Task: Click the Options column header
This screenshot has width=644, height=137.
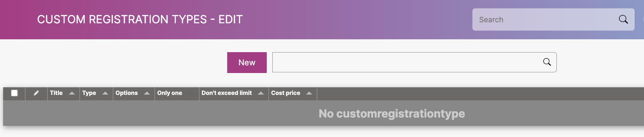Action: pos(127,93)
